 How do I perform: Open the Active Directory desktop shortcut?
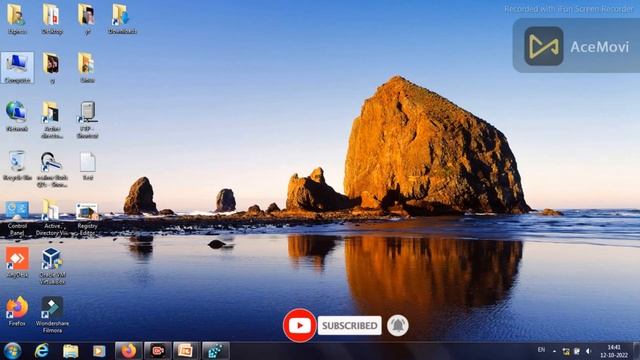click(52, 218)
